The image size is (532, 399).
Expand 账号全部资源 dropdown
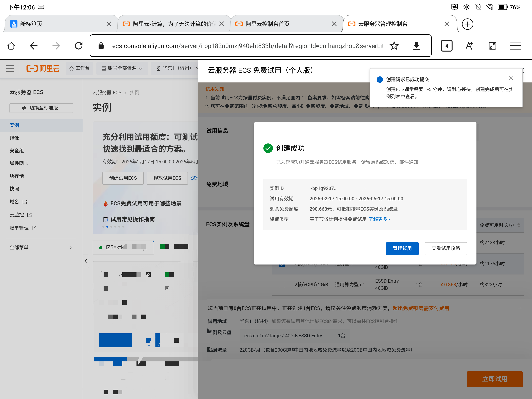122,68
